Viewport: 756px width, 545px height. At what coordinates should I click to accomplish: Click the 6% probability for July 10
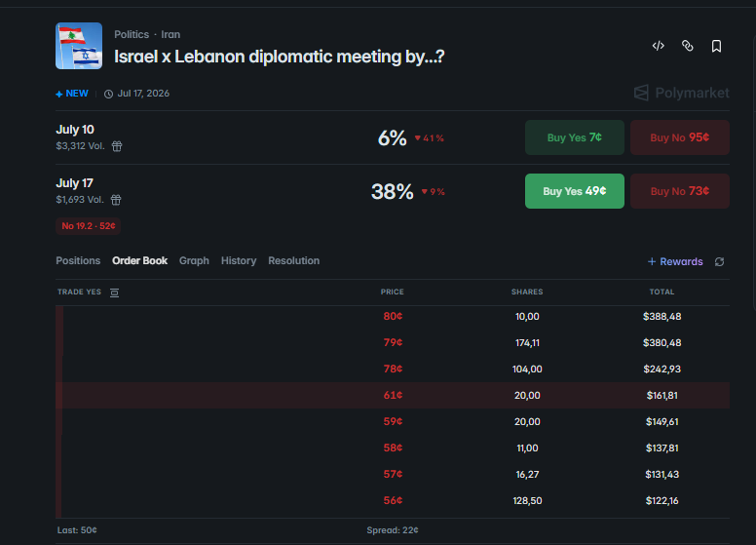click(x=392, y=137)
